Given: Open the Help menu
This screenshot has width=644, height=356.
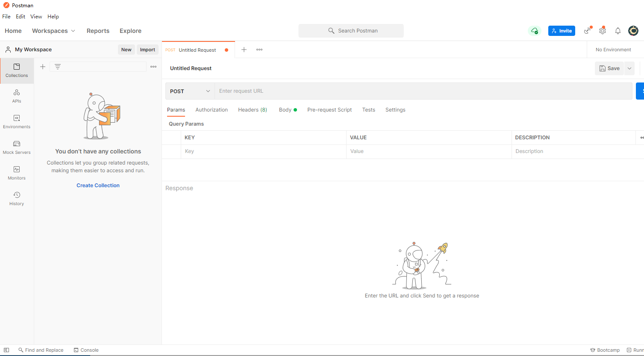Looking at the screenshot, I should pyautogui.click(x=53, y=17).
